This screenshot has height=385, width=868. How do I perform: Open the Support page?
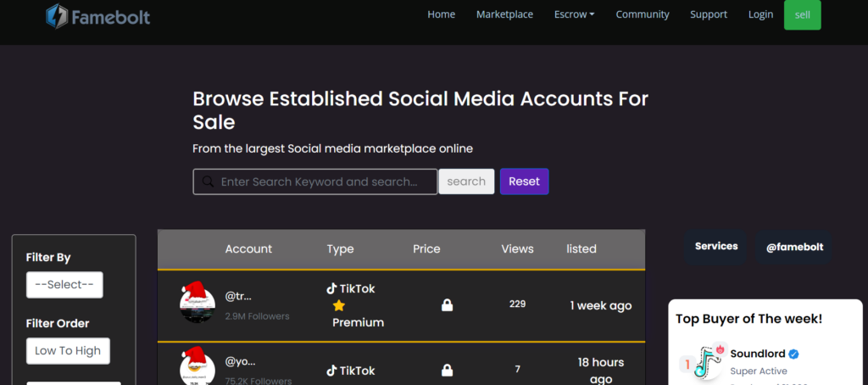[x=709, y=14]
